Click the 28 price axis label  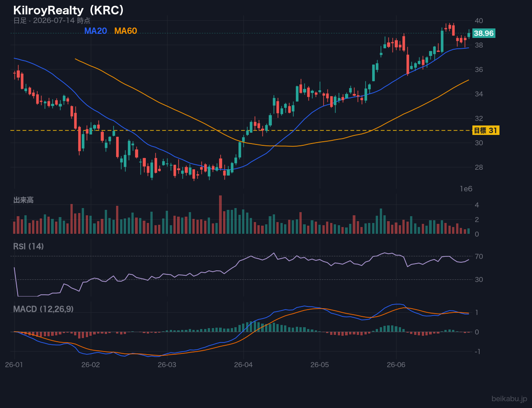pyautogui.click(x=479, y=167)
